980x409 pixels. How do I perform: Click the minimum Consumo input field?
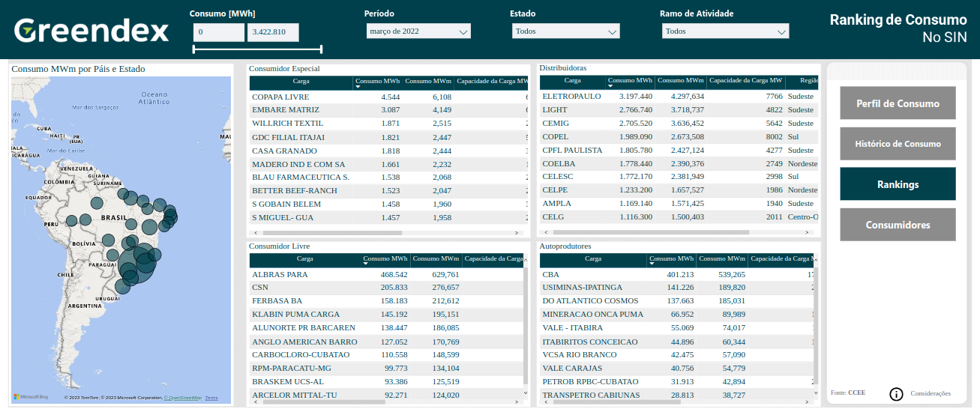pyautogui.click(x=219, y=32)
